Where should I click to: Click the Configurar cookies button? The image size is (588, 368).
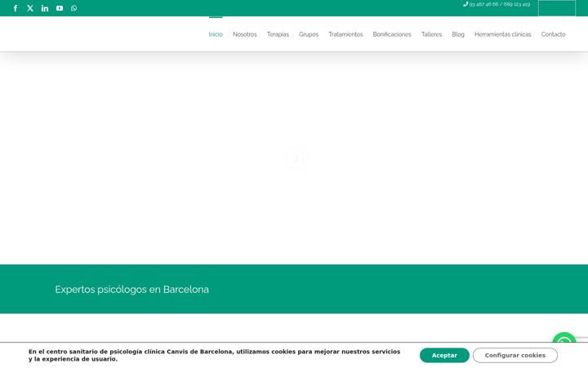(514, 355)
